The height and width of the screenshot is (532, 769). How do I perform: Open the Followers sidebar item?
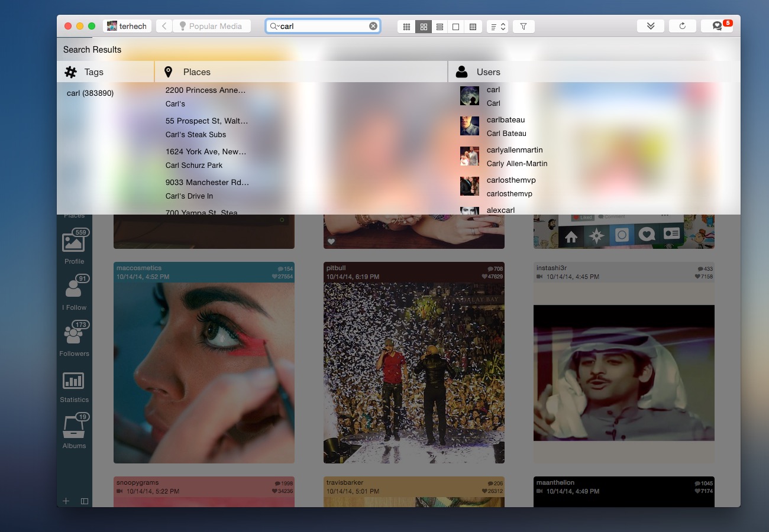click(75, 339)
